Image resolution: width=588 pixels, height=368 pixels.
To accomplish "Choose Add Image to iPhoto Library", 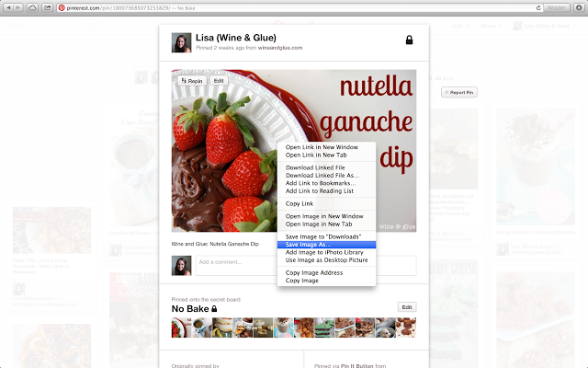I will pyautogui.click(x=326, y=252).
